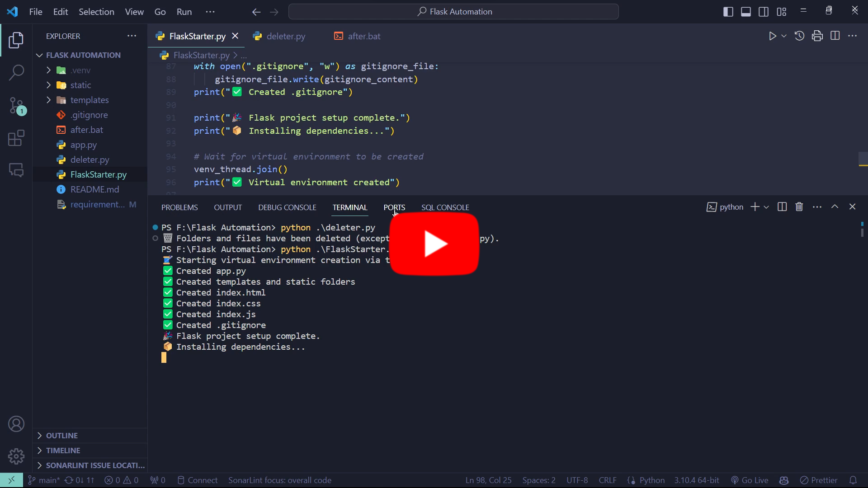
Task: Toggle the bottom panel layout button
Action: pyautogui.click(x=746, y=12)
